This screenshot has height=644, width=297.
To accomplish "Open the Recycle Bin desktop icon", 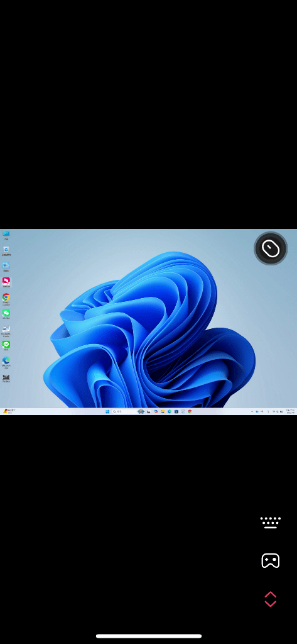I will (x=6, y=250).
